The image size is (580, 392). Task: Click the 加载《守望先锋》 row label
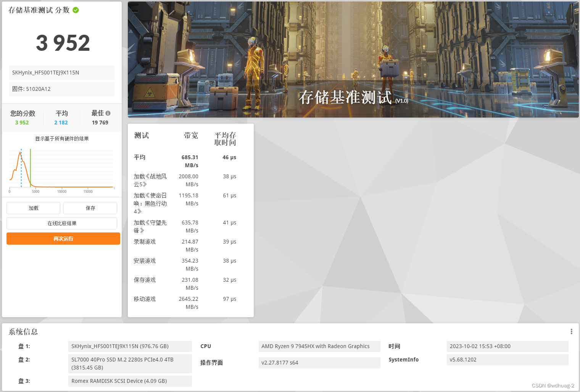(x=150, y=226)
